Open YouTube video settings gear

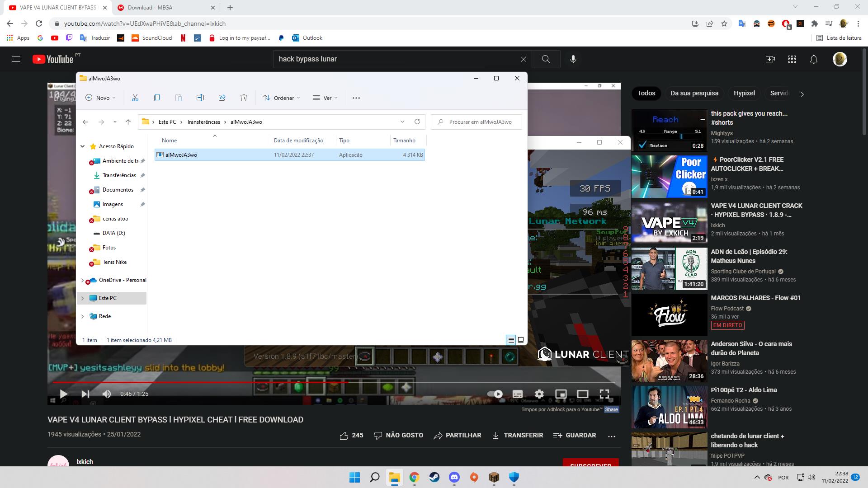coord(539,394)
